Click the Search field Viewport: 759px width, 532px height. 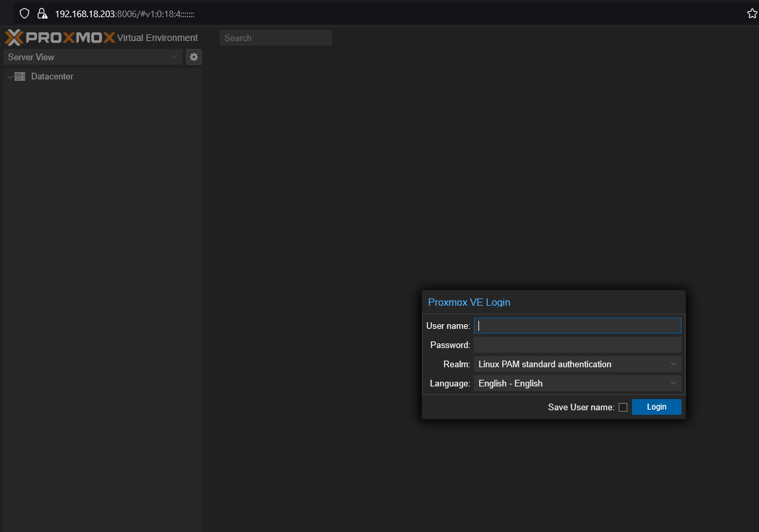275,38
